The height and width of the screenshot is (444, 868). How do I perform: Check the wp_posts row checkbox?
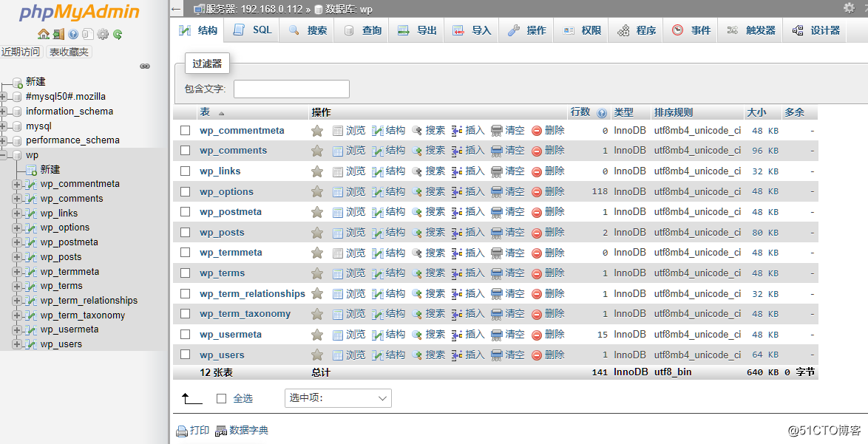[x=186, y=232]
